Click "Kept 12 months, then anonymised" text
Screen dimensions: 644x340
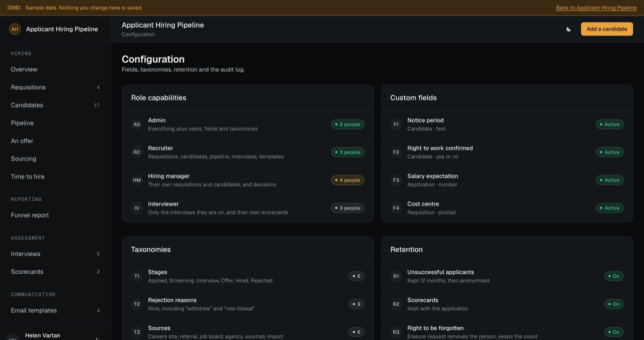point(448,281)
